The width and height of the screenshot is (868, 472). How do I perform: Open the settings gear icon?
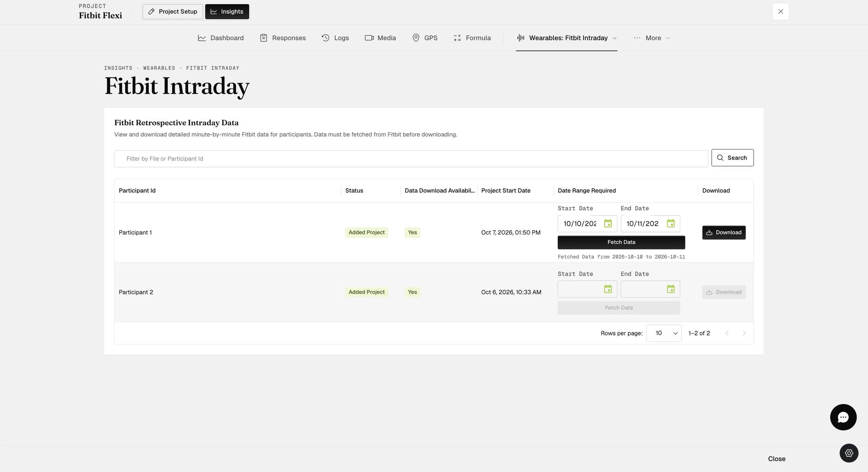pos(849,453)
